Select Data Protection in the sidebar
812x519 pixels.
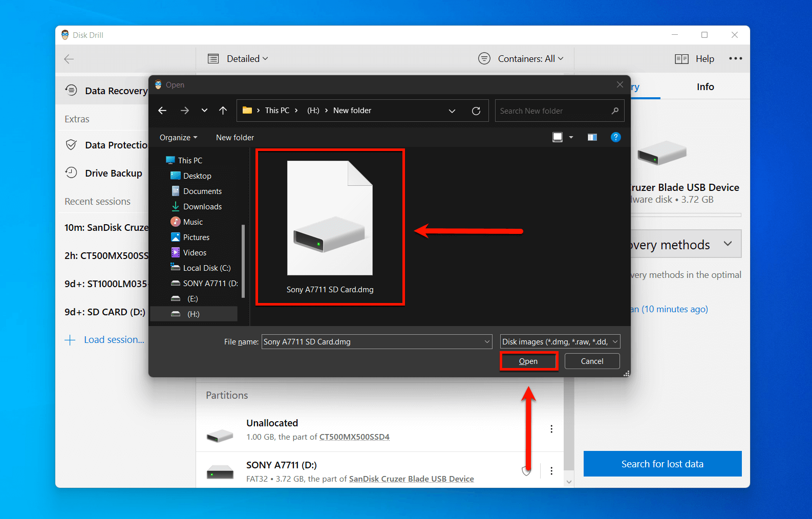[x=106, y=145]
